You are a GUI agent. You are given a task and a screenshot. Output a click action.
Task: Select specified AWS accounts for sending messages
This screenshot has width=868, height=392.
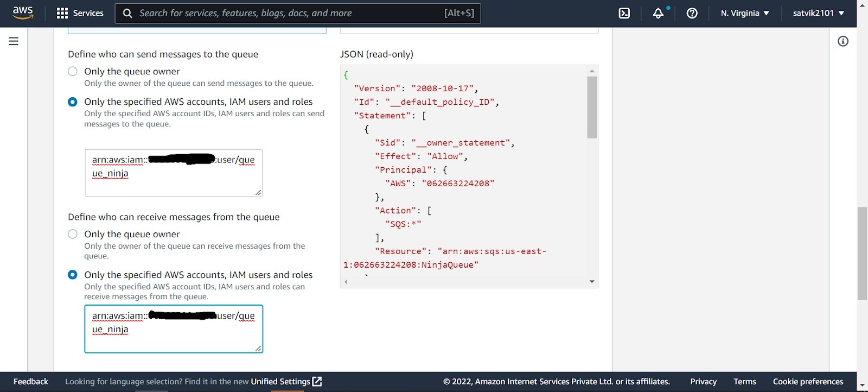click(73, 102)
